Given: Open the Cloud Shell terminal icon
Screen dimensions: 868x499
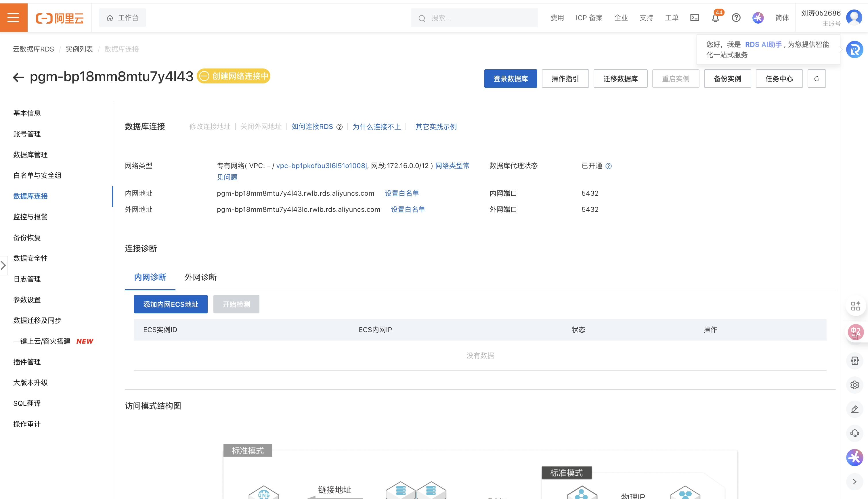Looking at the screenshot, I should [x=694, y=18].
